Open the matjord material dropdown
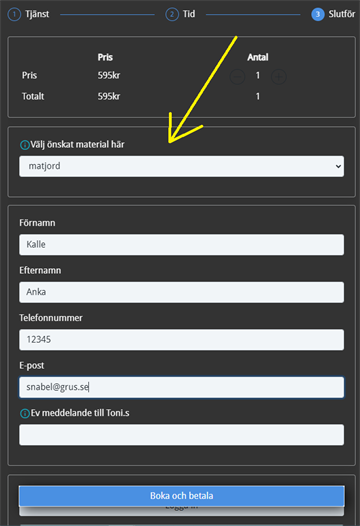 (x=182, y=166)
